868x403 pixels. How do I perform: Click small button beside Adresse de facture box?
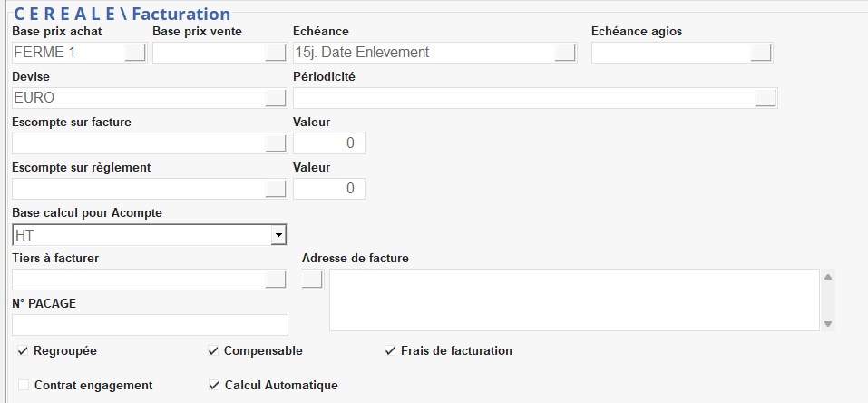(x=312, y=280)
